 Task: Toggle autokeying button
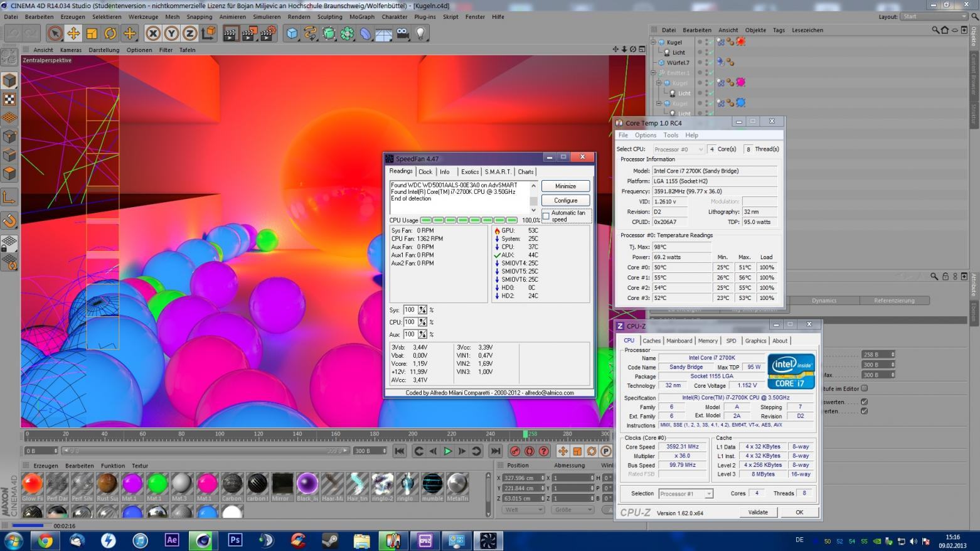coord(530,451)
